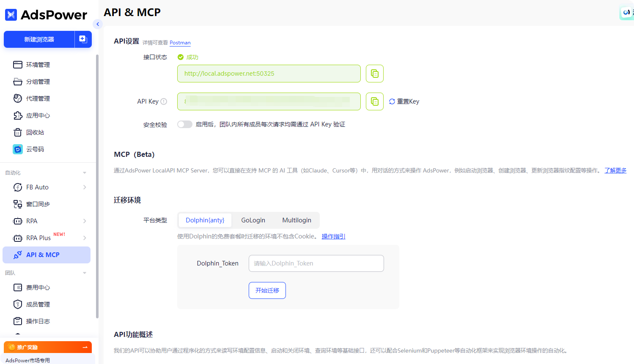Copy the API connection URL
Screen dimensions: 634x364
click(x=374, y=73)
